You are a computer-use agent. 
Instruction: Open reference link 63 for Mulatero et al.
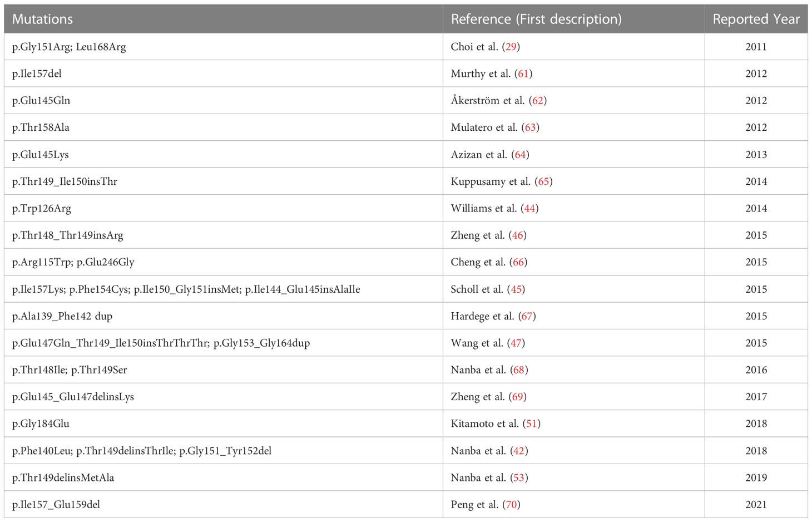point(531,127)
